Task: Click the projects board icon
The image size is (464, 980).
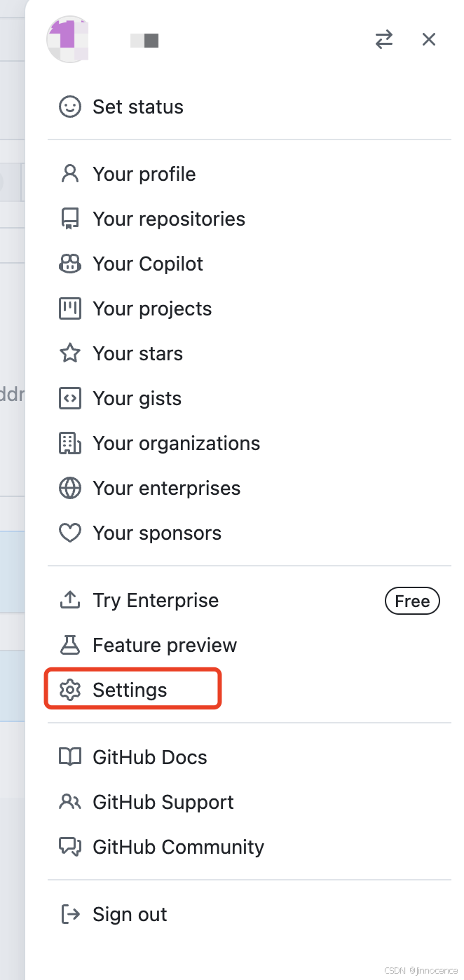Action: click(x=70, y=309)
